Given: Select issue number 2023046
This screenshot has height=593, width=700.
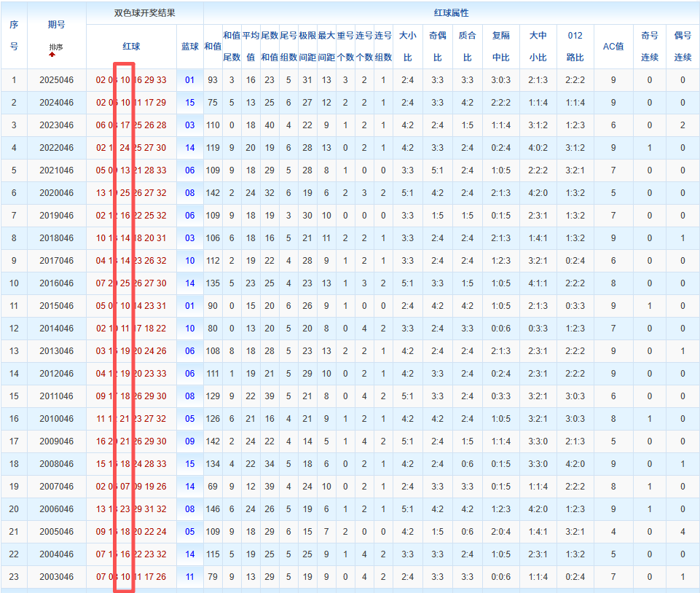Looking at the screenshot, I should pos(56,125).
